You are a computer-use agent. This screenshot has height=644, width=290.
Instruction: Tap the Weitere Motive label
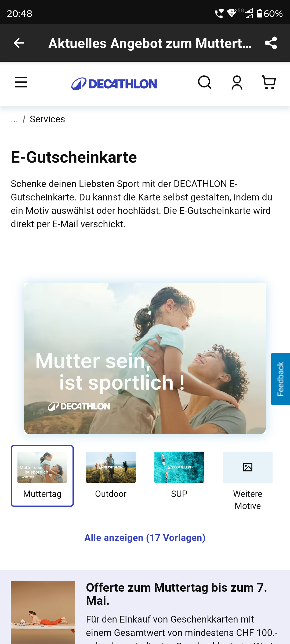248,500
